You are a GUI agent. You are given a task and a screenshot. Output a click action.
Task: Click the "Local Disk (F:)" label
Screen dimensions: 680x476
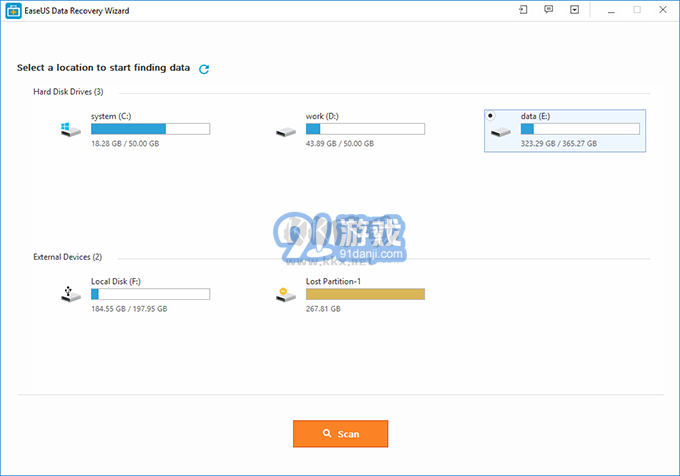tap(116, 281)
